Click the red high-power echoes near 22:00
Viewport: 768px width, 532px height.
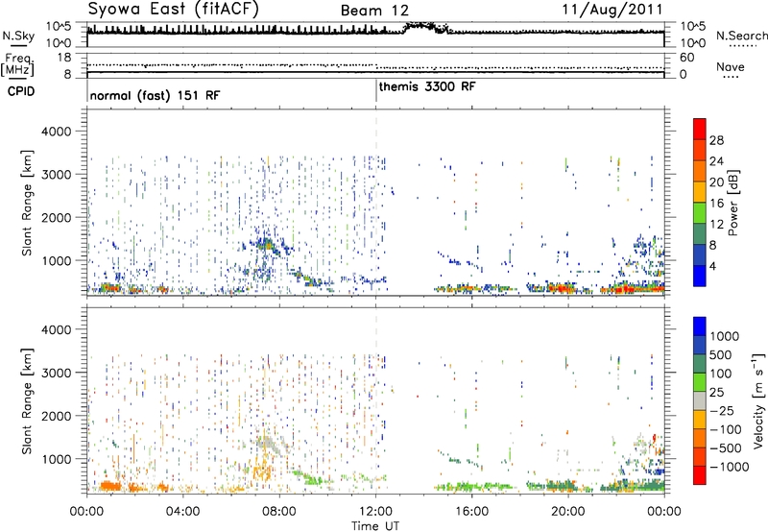(625, 289)
